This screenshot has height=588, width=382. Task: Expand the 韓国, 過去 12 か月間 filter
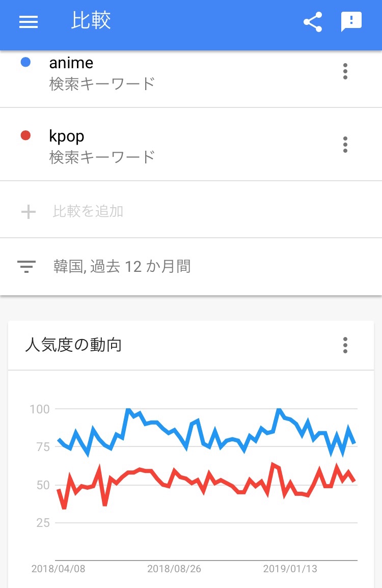122,266
